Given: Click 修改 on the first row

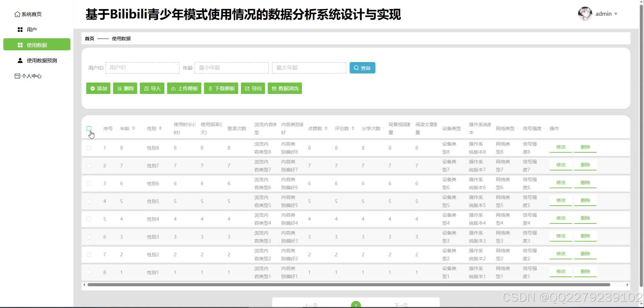Looking at the screenshot, I should pyautogui.click(x=560, y=147).
